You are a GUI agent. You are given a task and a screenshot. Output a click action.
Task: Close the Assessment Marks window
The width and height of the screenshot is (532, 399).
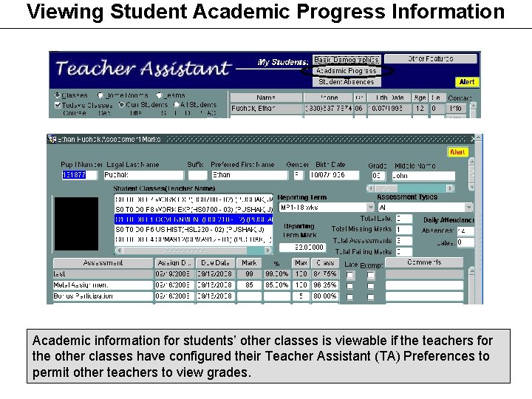473,139
